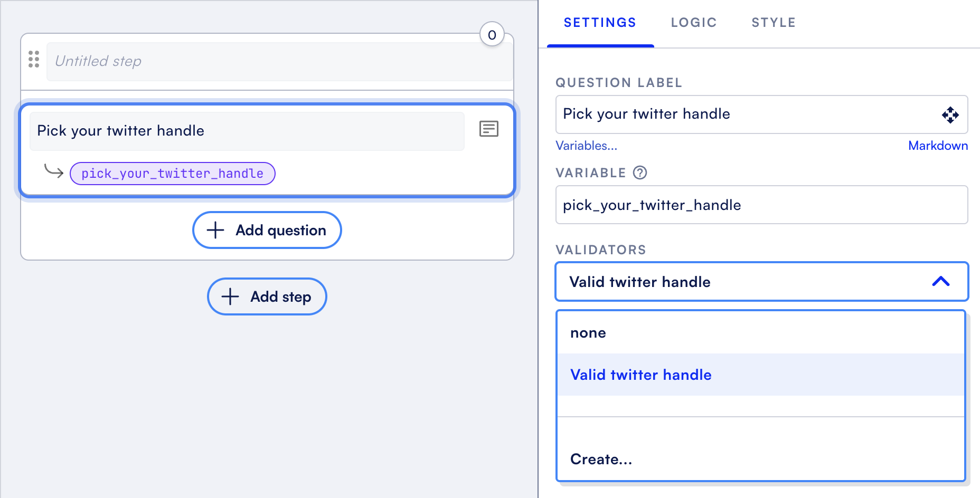This screenshot has height=498, width=980.
Task: Choose Valid twitter handle in the list
Action: point(761,375)
